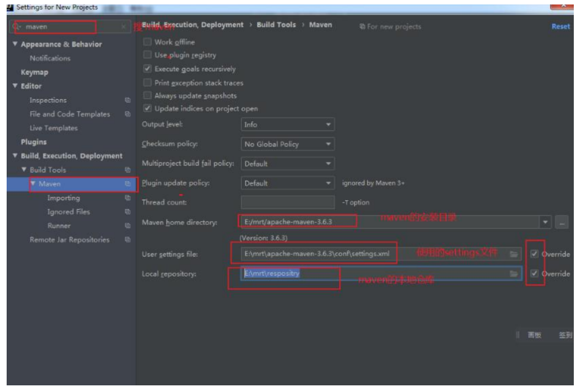
Task: Click the Build Tools breadcrumb
Action: point(277,25)
